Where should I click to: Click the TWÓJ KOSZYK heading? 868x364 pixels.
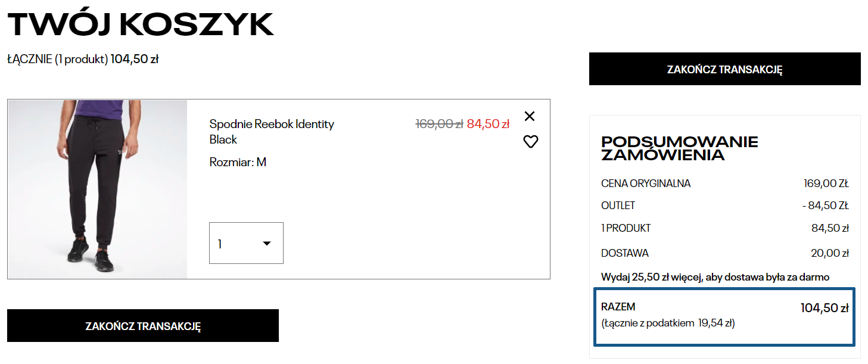click(x=141, y=24)
